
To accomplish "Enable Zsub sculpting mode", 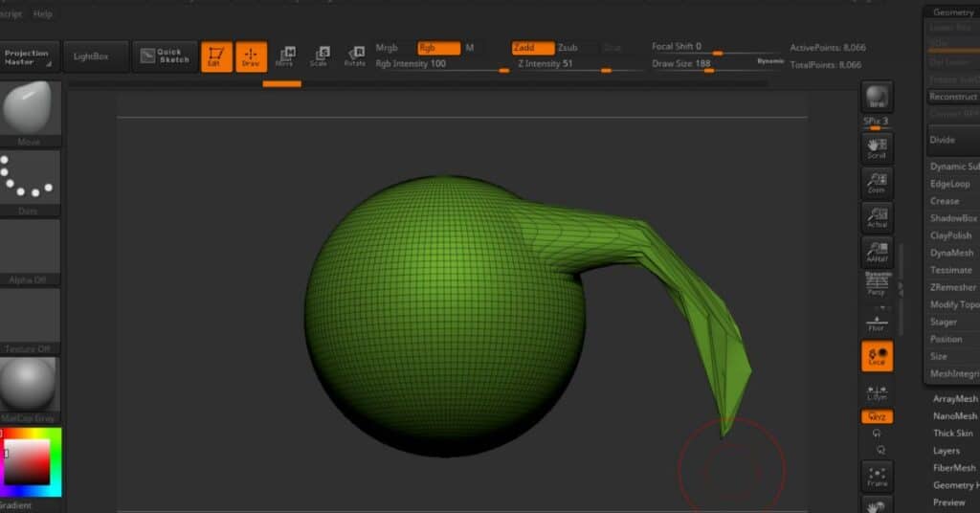I will (x=568, y=47).
